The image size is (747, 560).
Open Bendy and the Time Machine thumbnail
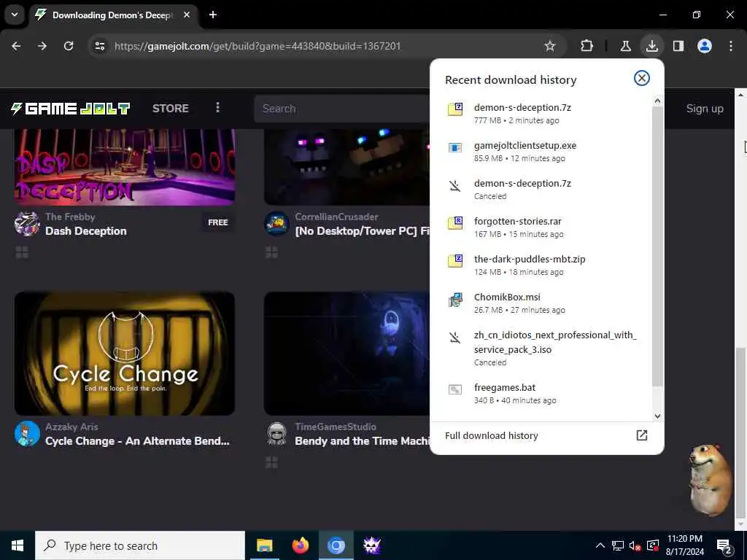347,354
